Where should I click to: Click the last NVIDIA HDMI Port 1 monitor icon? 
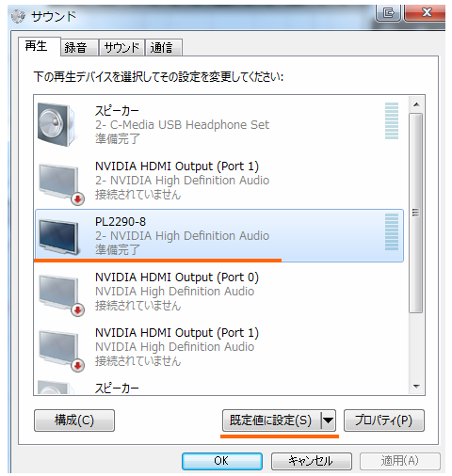point(60,350)
